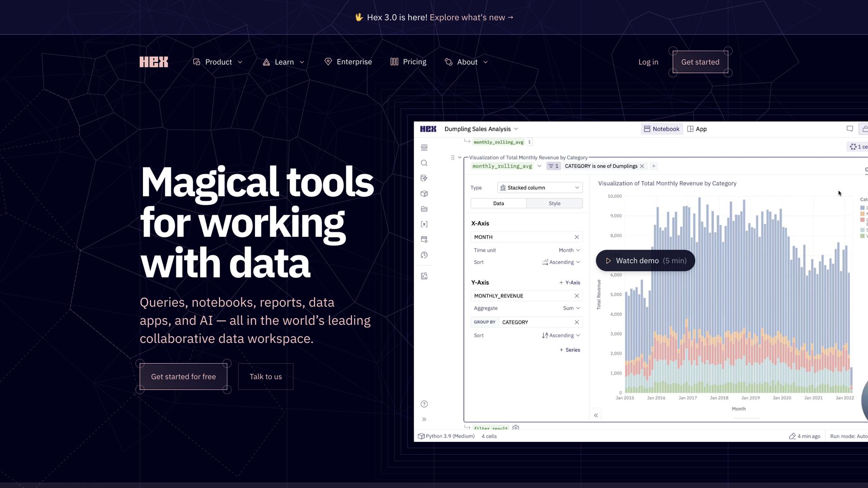
Task: Open the comments icon in notebook header
Action: click(850, 129)
